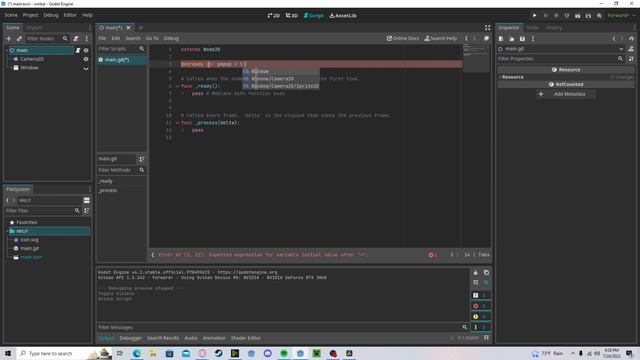This screenshot has width=640, height=360.
Task: Open the Help menu
Action: [x=87, y=15]
